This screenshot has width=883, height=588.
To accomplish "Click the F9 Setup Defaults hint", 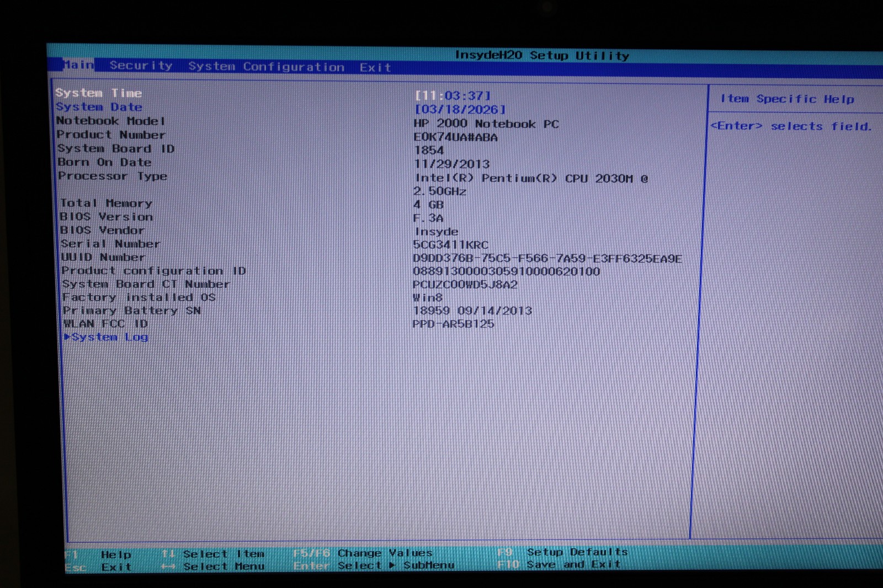I will pyautogui.click(x=563, y=552).
